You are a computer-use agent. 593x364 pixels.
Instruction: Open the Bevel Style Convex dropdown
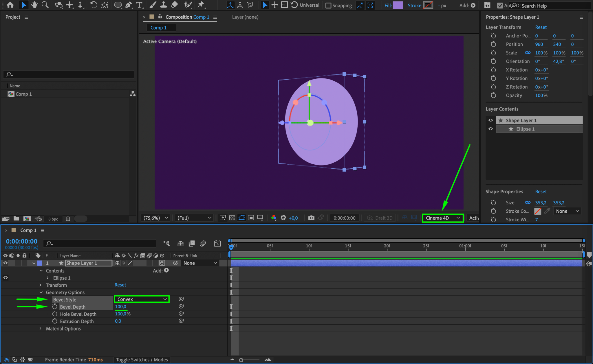142,299
